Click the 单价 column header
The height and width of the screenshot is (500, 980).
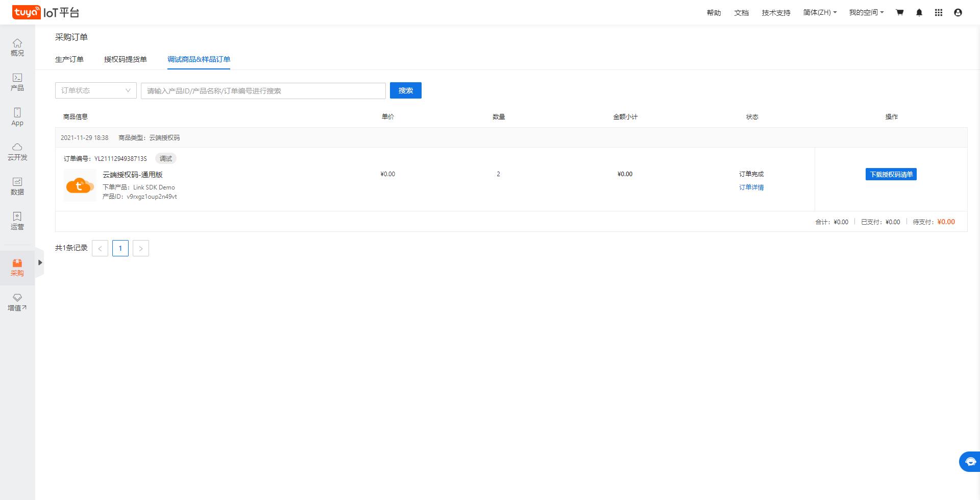[x=388, y=117]
